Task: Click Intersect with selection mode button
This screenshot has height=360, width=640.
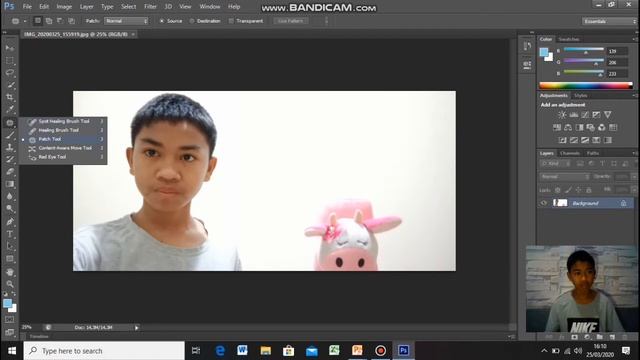Action: 71,21
